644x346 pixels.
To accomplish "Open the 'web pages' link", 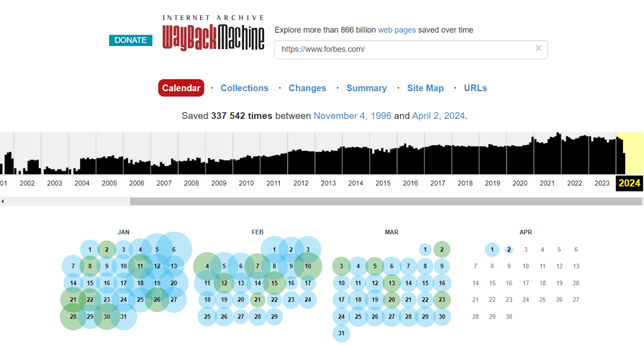I will coord(396,30).
